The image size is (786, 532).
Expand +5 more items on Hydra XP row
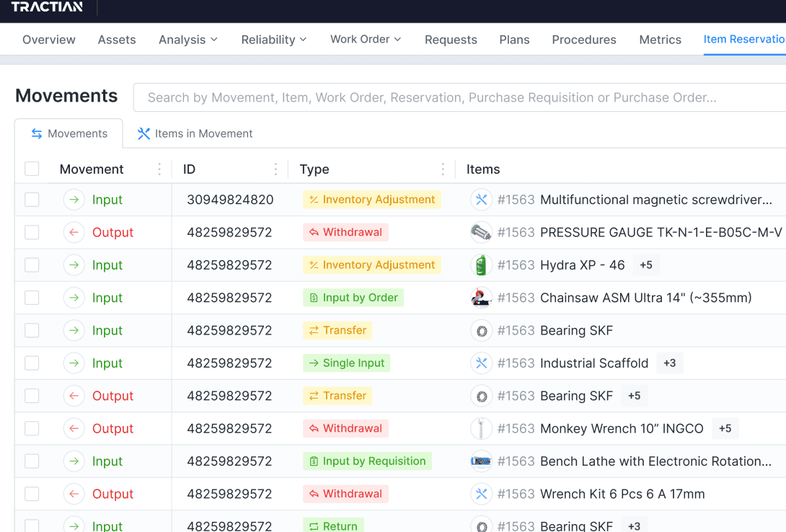(x=646, y=265)
